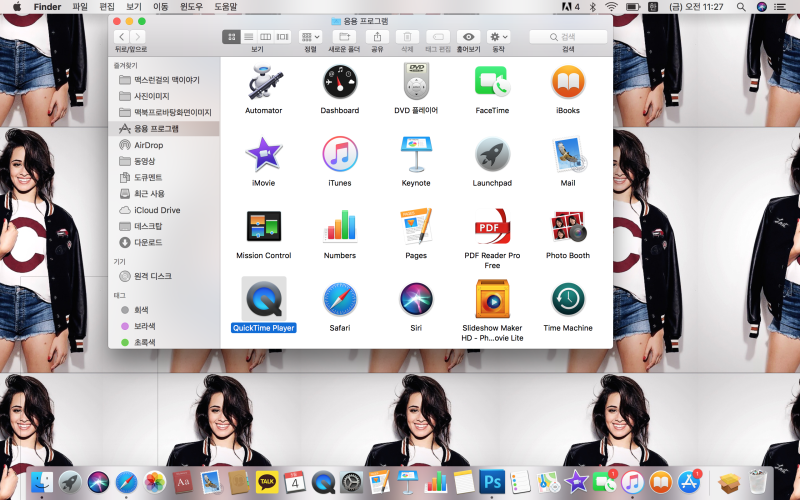Open 데스크탑 in the sidebar
Image resolution: width=800 pixels, height=500 pixels.
164,226
